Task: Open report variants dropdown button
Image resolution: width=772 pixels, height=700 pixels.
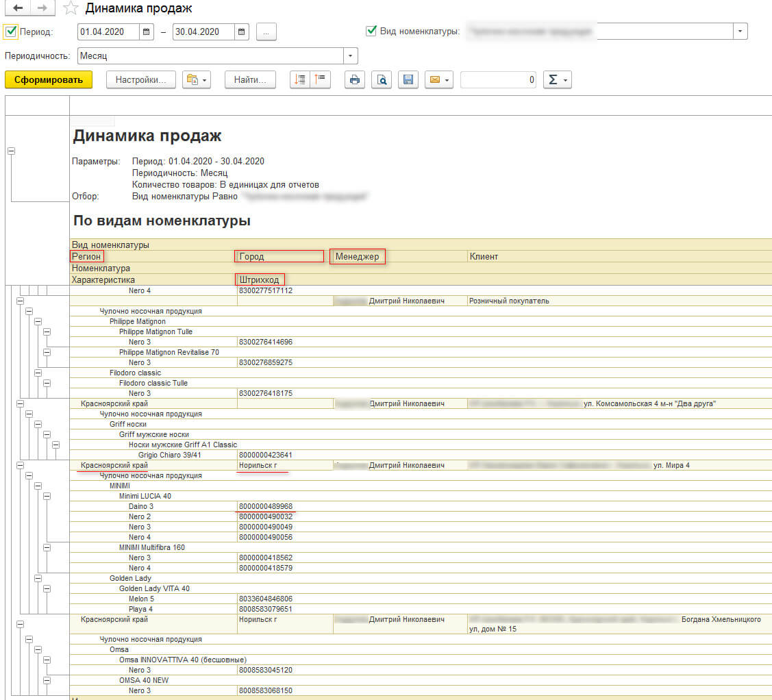Action: point(197,80)
